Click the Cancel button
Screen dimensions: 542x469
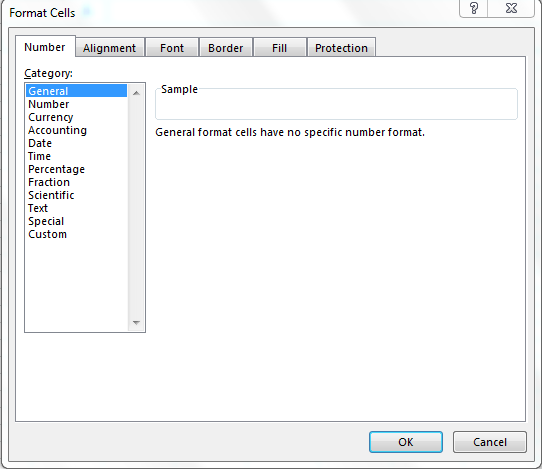[x=490, y=442]
